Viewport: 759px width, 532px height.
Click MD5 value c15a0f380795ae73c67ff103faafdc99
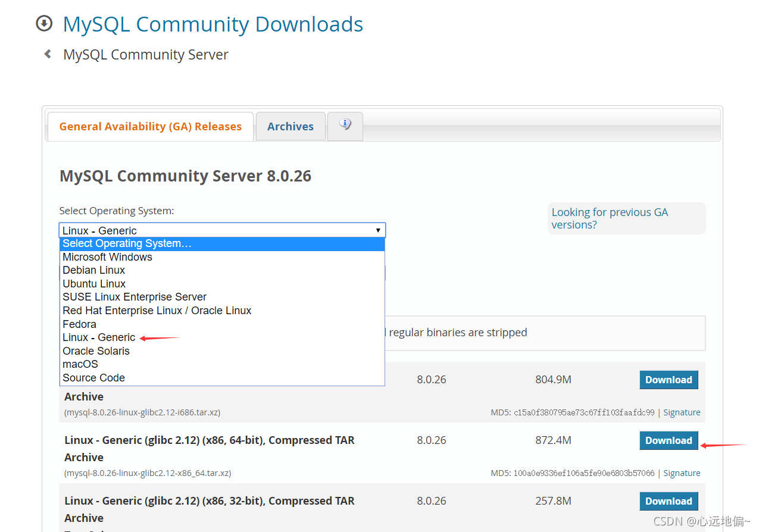(x=584, y=412)
